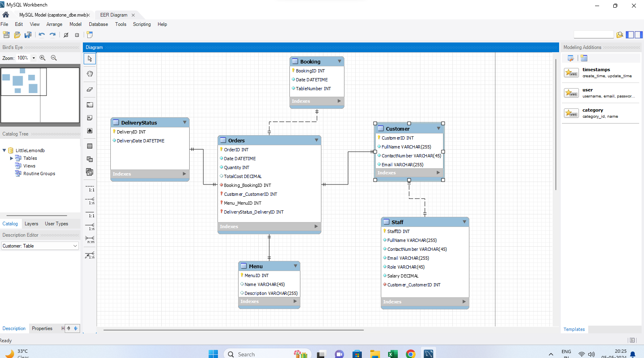Select 1:1 identifying relationship tool
Screen dimensions: 644x358
90,214
